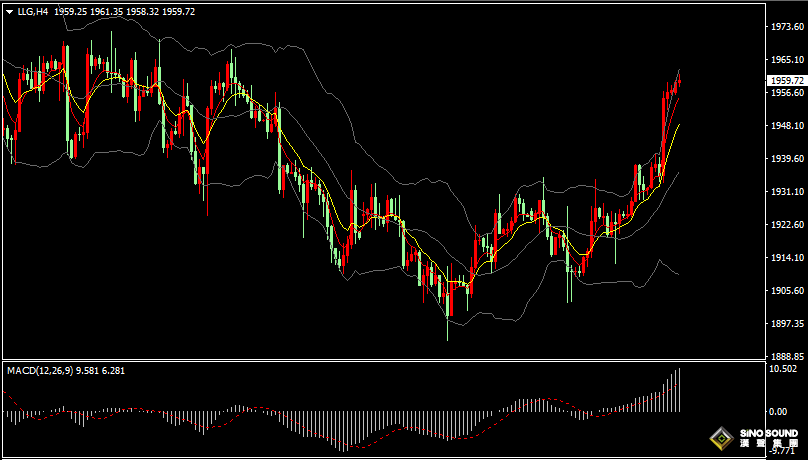Select the current price tag 1959.72
Viewport: 808px width, 460px height.
tap(786, 80)
